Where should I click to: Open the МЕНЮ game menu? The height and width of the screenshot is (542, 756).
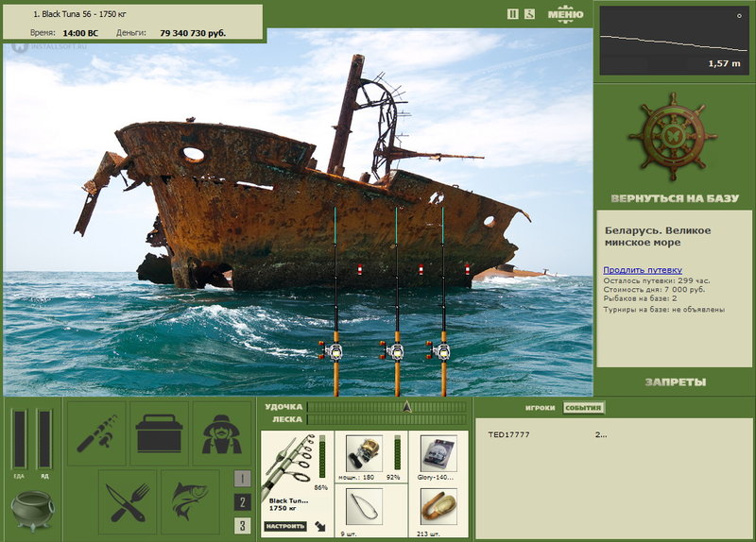tap(565, 14)
